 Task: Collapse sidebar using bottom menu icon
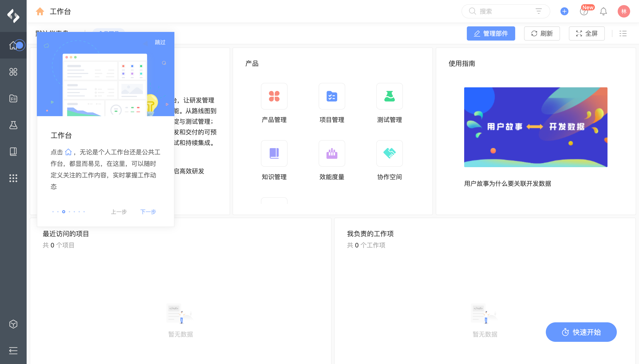tap(13, 350)
